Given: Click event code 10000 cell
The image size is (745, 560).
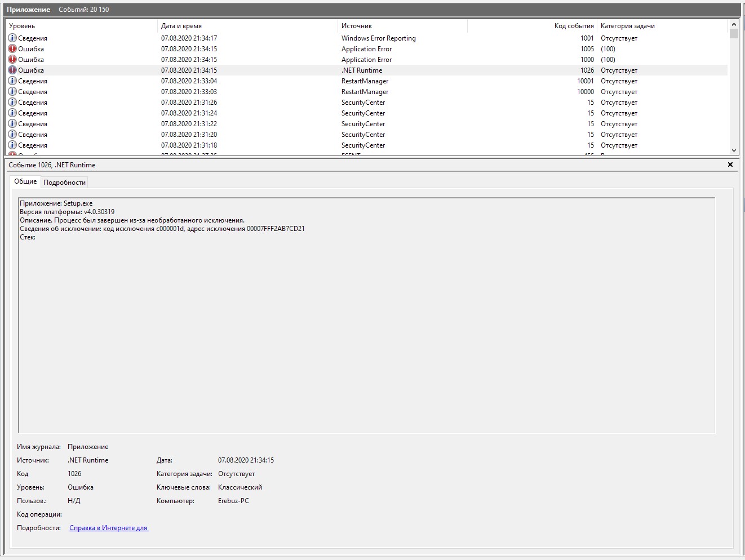Looking at the screenshot, I should (x=586, y=92).
